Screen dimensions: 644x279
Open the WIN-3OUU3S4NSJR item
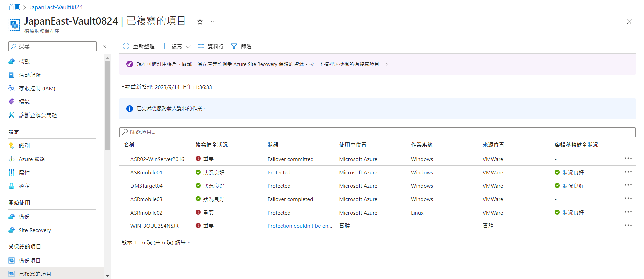[x=155, y=226]
